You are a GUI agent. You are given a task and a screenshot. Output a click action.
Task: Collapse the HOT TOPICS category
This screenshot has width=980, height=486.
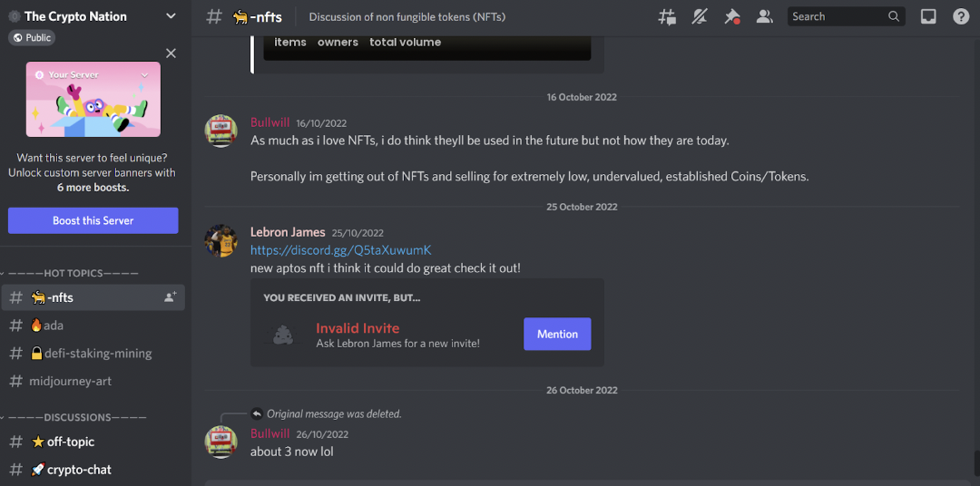(73, 273)
